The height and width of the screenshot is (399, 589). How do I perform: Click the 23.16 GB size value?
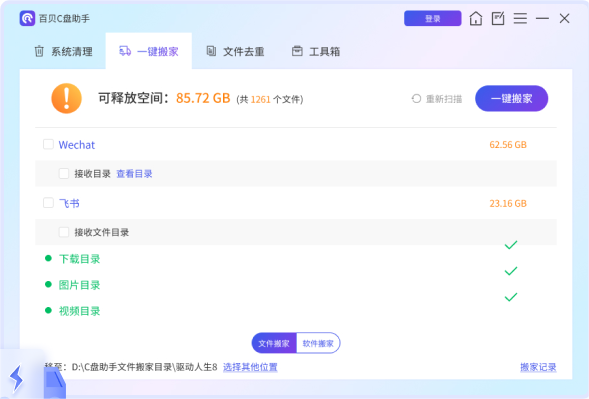point(508,203)
